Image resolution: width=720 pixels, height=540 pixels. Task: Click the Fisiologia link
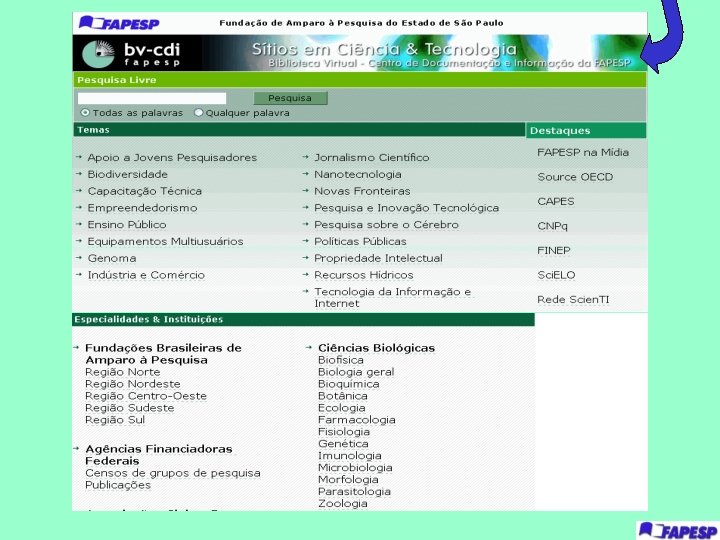point(344,432)
